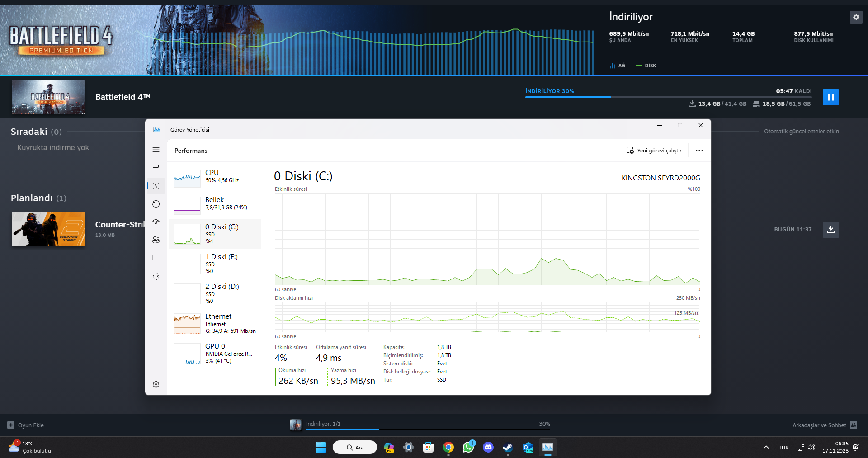Open Google Chrome from taskbar
The image size is (868, 458).
(x=448, y=448)
